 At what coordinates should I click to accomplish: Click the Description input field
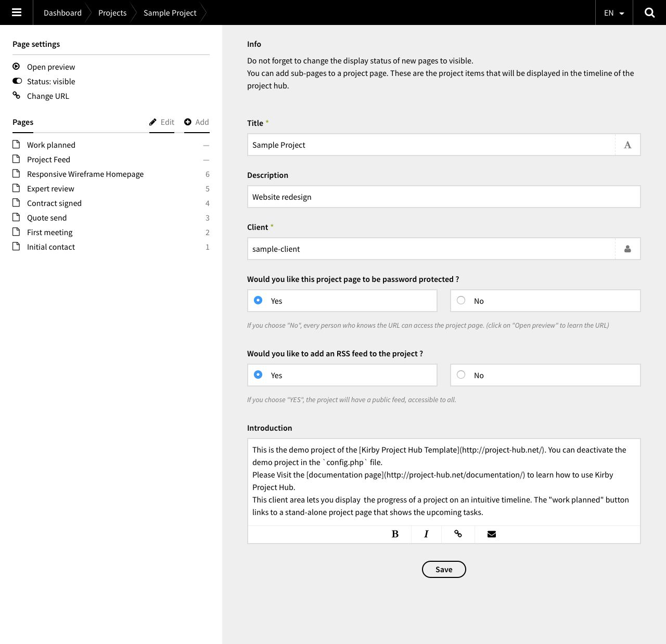point(443,197)
